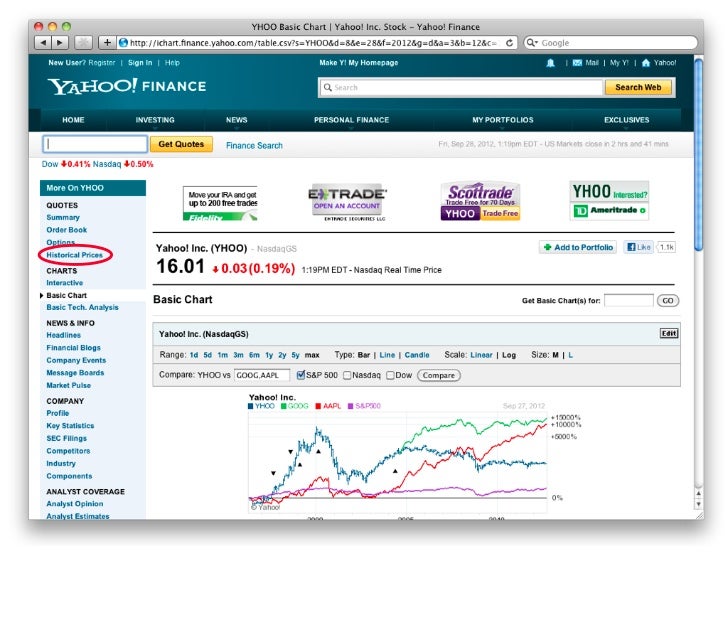Click the GO button for basic charts

point(668,300)
